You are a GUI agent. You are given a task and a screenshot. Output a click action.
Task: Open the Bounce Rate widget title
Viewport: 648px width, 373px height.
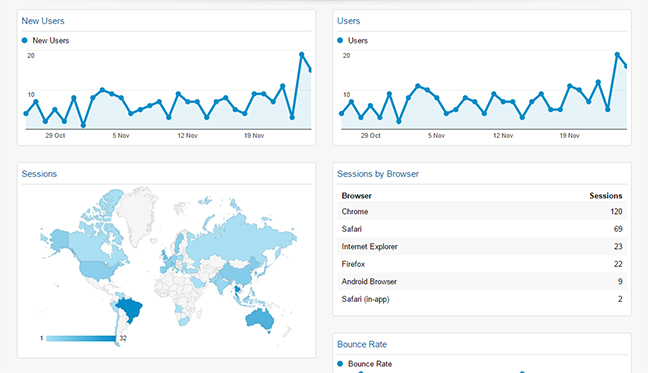click(362, 344)
